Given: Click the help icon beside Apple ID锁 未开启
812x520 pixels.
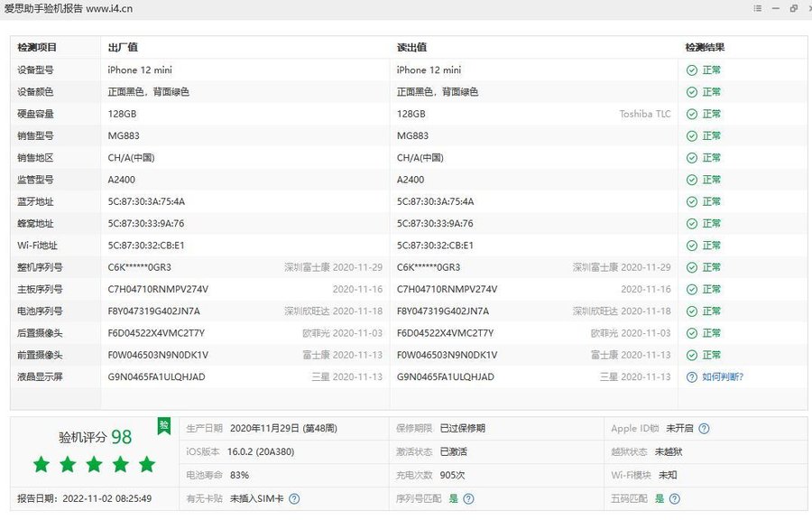Looking at the screenshot, I should coord(704,429).
